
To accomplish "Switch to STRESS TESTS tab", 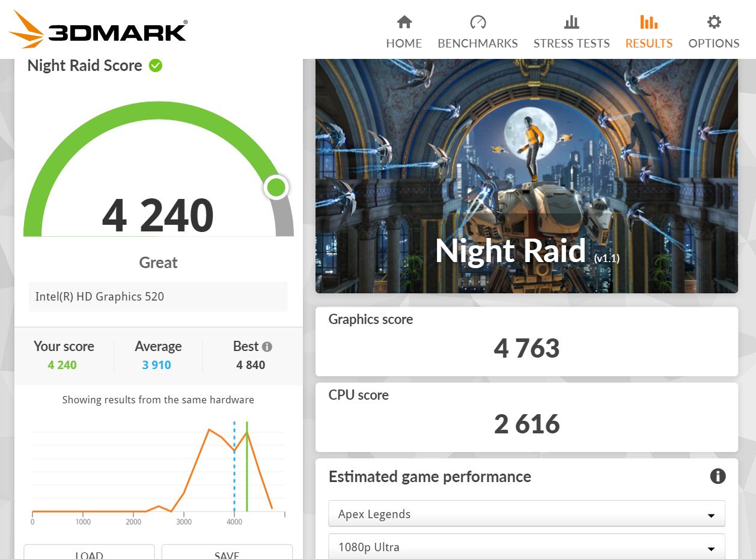I will 572,32.
